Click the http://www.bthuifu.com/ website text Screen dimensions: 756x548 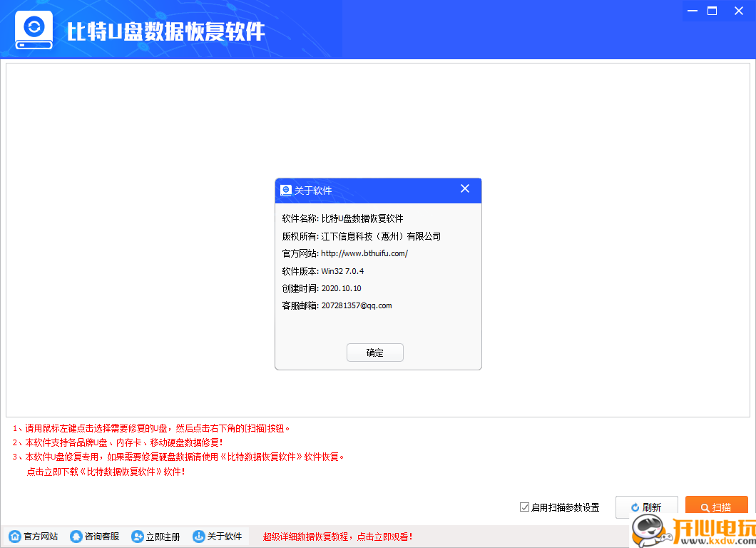pyautogui.click(x=364, y=253)
